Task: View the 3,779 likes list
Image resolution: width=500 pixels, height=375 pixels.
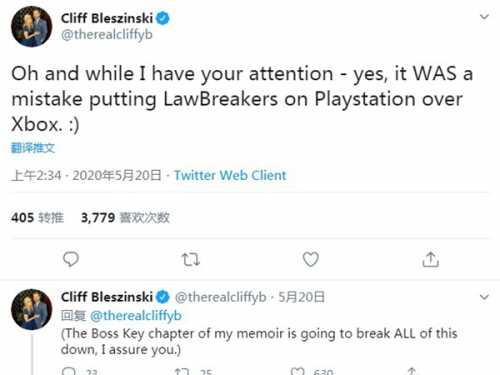Action: [x=125, y=218]
